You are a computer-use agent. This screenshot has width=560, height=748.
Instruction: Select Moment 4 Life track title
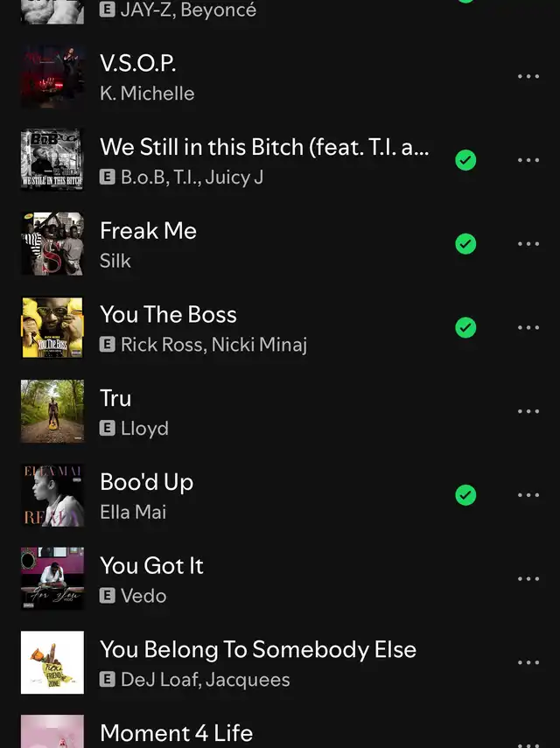(176, 733)
